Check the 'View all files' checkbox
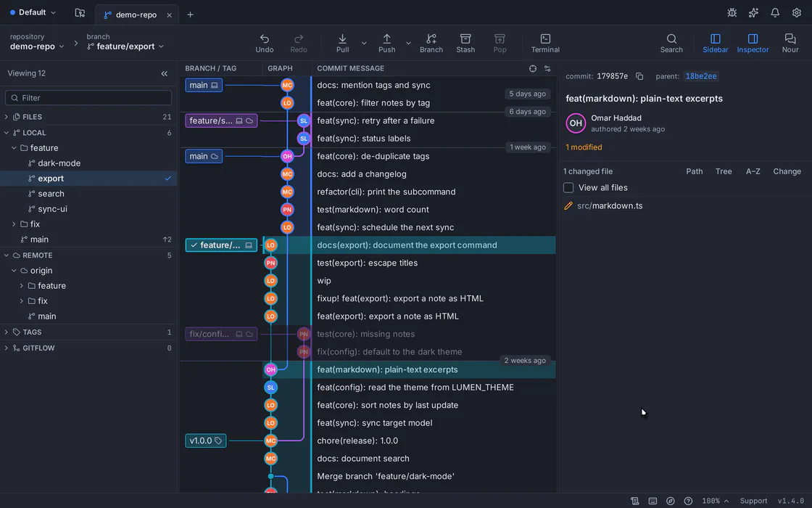The height and width of the screenshot is (508, 812). tap(568, 188)
